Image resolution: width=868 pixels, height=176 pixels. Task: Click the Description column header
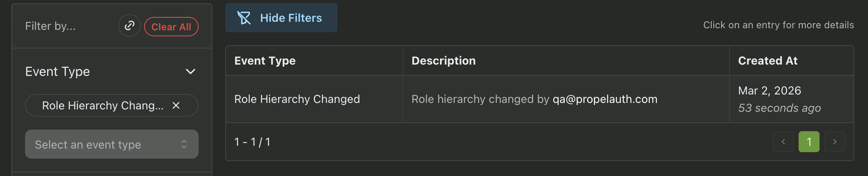click(x=443, y=61)
